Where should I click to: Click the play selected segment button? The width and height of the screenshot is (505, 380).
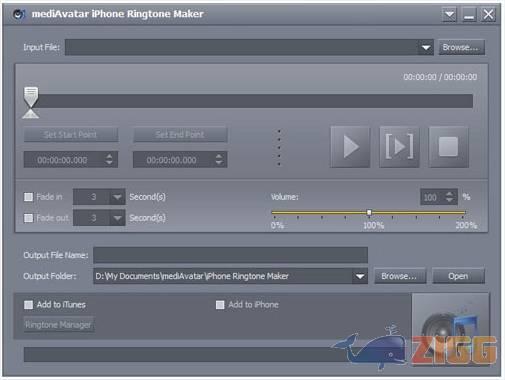click(x=399, y=147)
